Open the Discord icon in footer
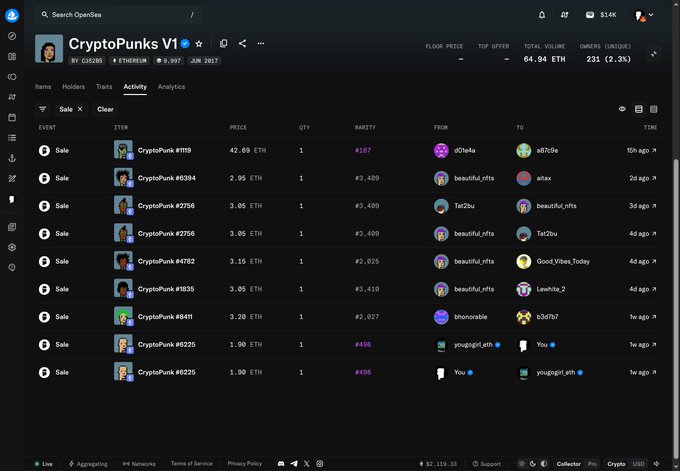Image resolution: width=680 pixels, height=471 pixels. coord(281,464)
